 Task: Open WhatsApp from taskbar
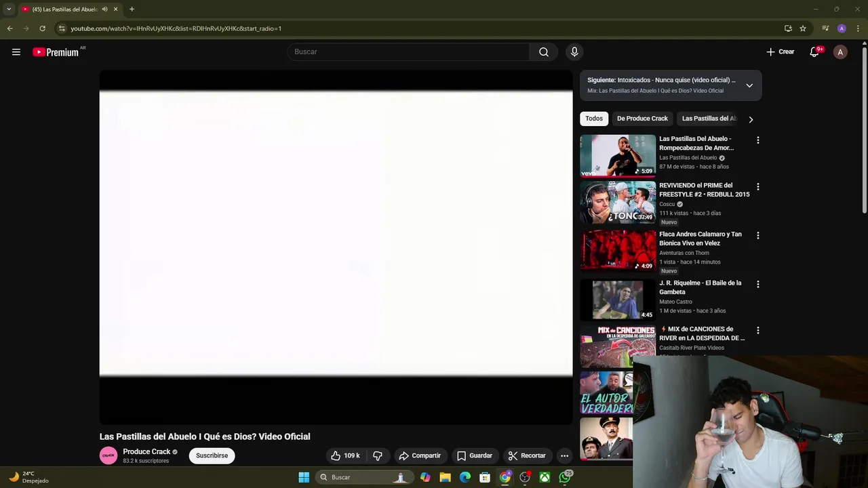coord(565,477)
